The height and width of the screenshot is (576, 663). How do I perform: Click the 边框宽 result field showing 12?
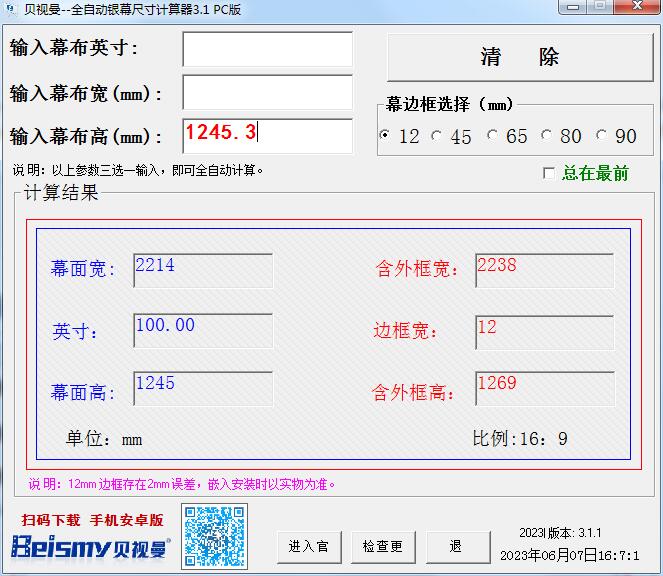[x=545, y=332]
